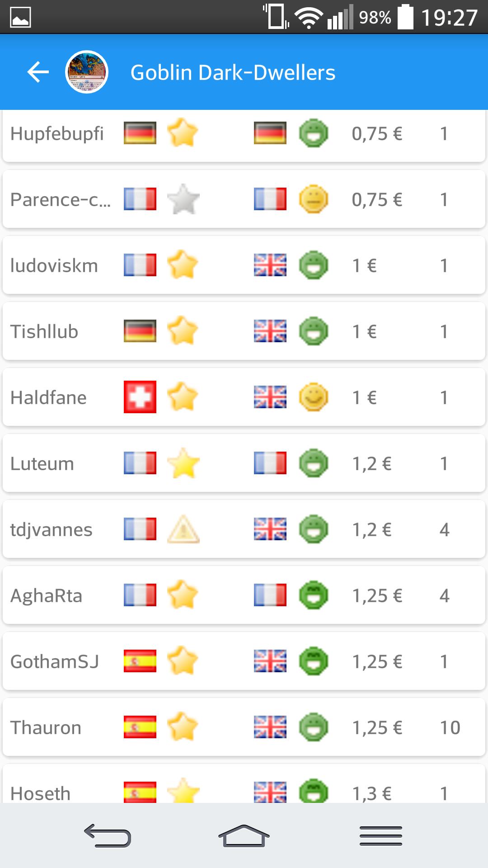
Task: Open the Android menu navigation button
Action: pyautogui.click(x=380, y=835)
